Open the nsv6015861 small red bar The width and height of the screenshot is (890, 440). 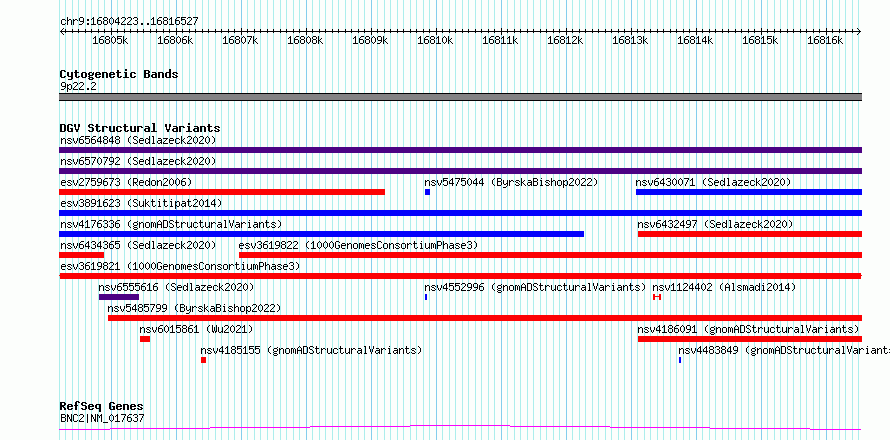click(145, 339)
